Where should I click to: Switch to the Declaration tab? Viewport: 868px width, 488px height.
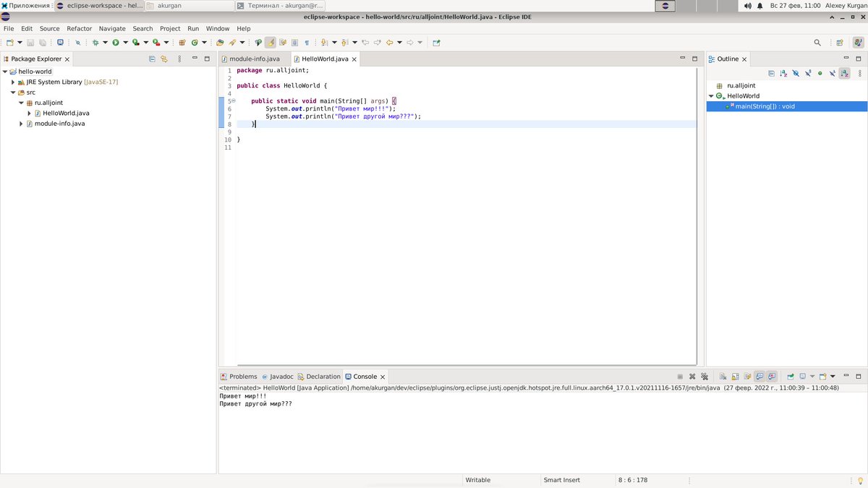click(319, 377)
